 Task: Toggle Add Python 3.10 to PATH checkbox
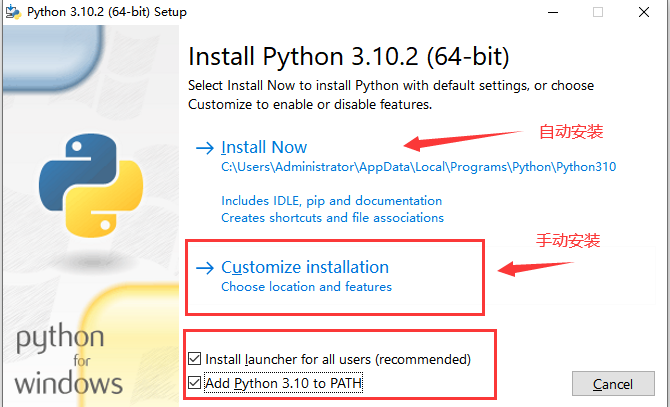(x=194, y=383)
